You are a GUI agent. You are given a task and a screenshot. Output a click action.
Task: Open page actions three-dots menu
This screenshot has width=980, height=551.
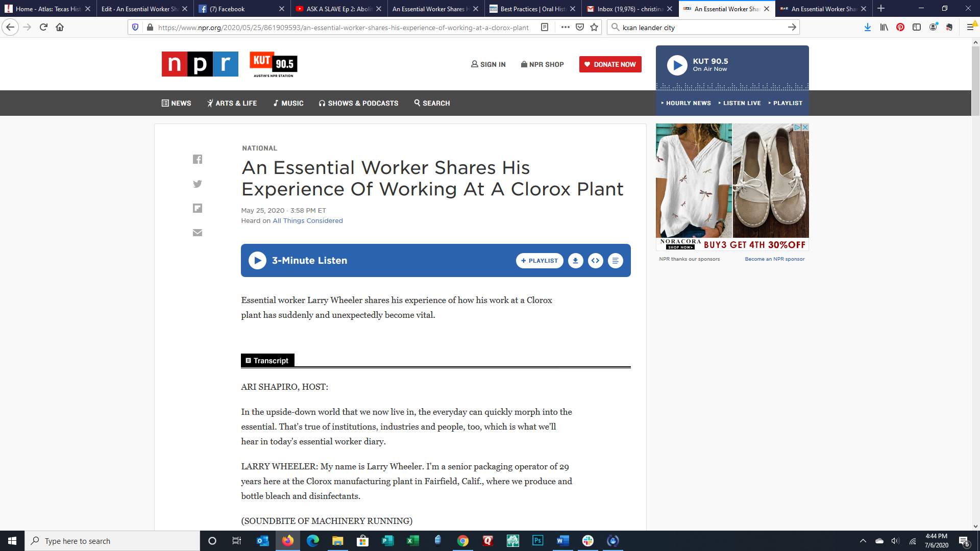[565, 27]
